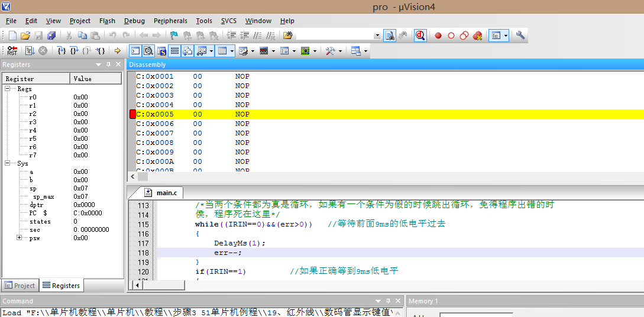Collapse the Sys tree node

coord(8,163)
